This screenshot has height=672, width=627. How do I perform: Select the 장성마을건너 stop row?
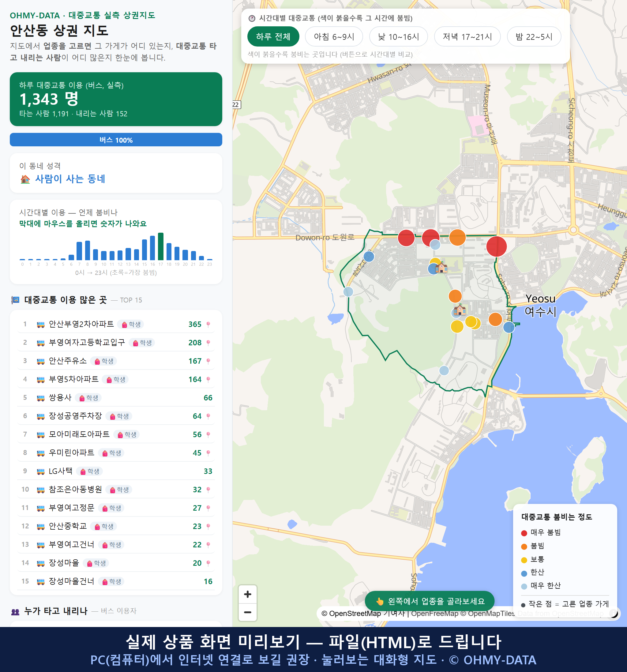tap(116, 581)
